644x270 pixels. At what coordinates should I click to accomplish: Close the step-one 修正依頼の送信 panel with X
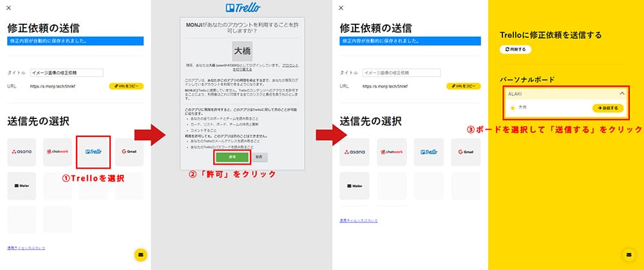coord(9,8)
